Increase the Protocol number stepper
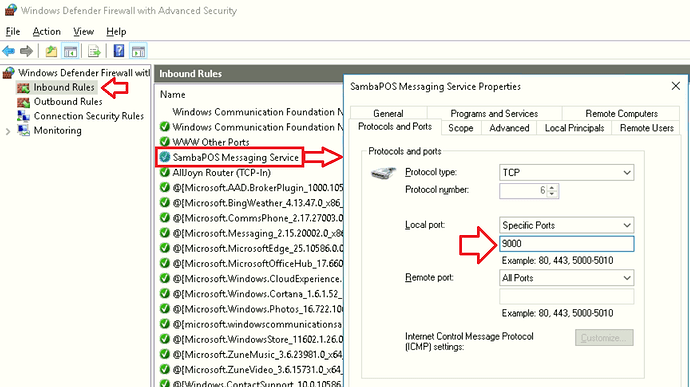This screenshot has width=690, height=387. (x=552, y=188)
